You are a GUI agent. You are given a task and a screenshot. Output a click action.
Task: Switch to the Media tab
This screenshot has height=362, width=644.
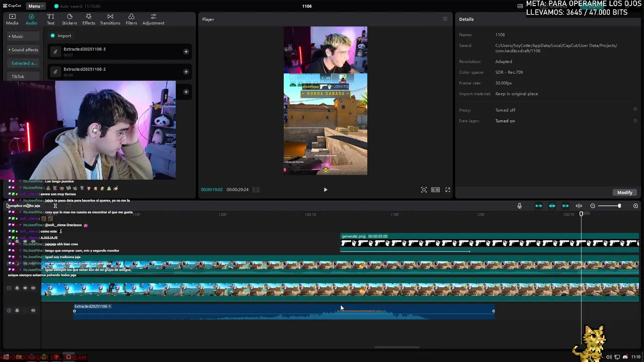tap(12, 20)
